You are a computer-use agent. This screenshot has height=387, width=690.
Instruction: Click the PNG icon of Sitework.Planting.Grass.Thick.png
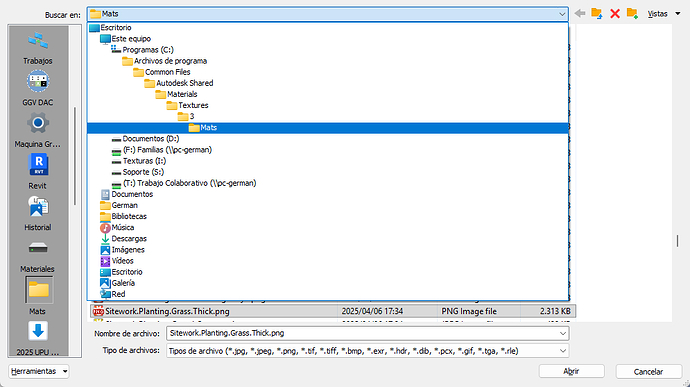point(98,311)
